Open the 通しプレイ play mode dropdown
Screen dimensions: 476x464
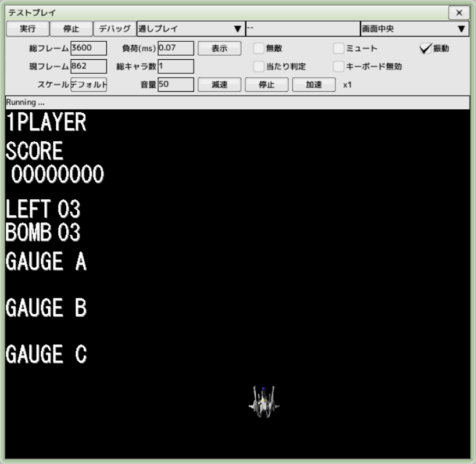pos(190,28)
